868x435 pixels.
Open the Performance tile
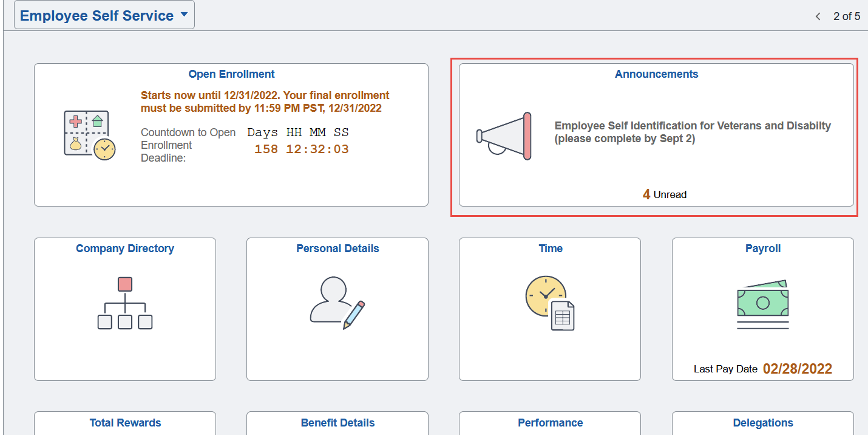tap(550, 423)
